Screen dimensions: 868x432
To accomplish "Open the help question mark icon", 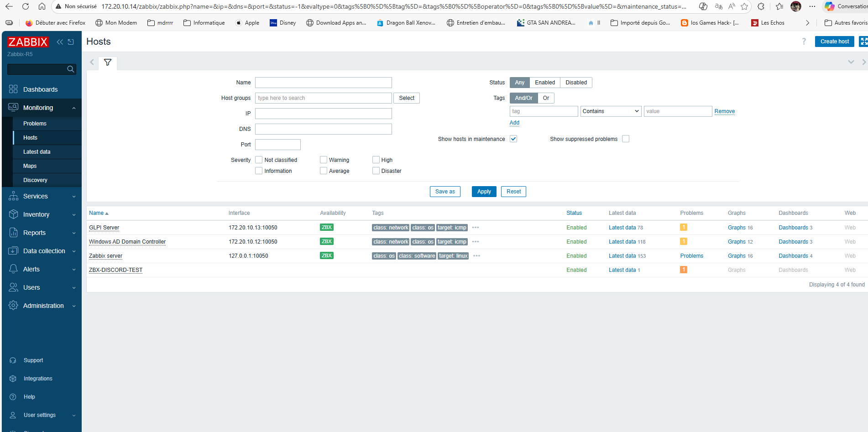I will tap(804, 42).
